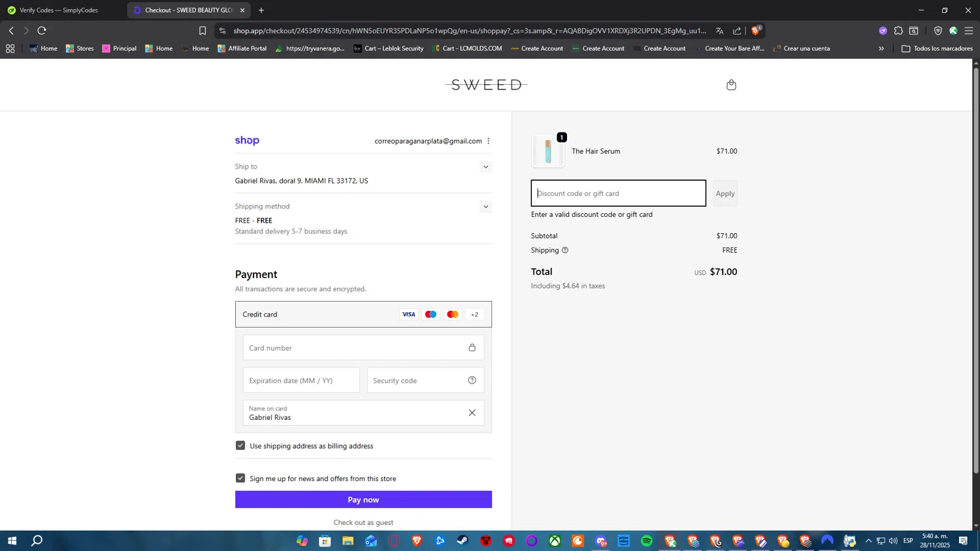The height and width of the screenshot is (551, 980).
Task: Open the Cart - LCMOLDS.COM bookmark
Action: tap(467, 48)
